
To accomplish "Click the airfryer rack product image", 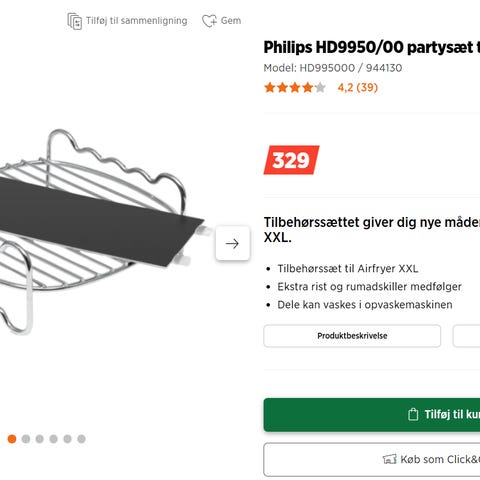I will point(102,232).
